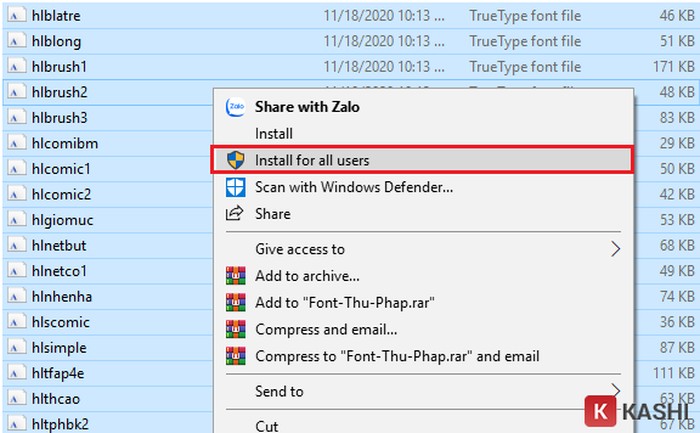The width and height of the screenshot is (700, 433).
Task: Click Cut in the context menu
Action: click(x=267, y=425)
